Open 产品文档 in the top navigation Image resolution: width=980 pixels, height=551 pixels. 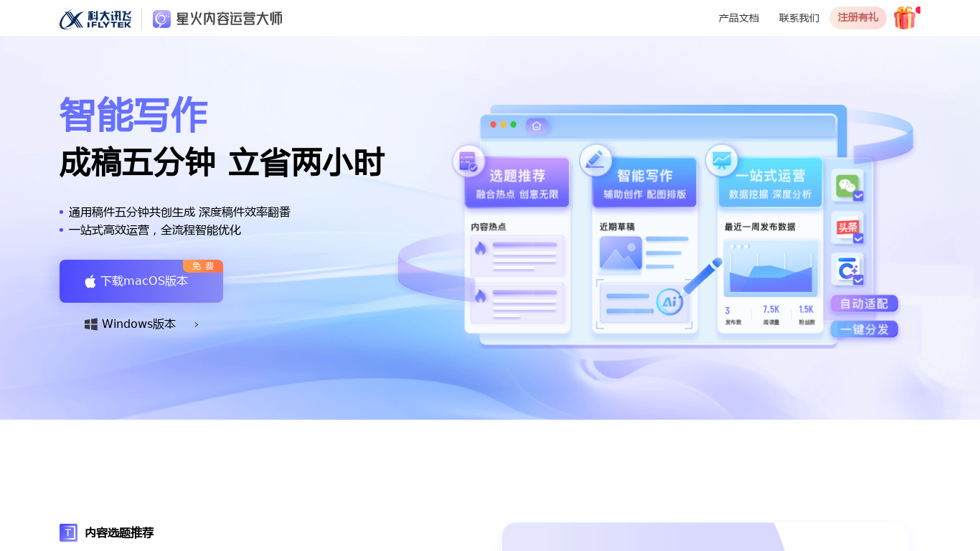[738, 18]
